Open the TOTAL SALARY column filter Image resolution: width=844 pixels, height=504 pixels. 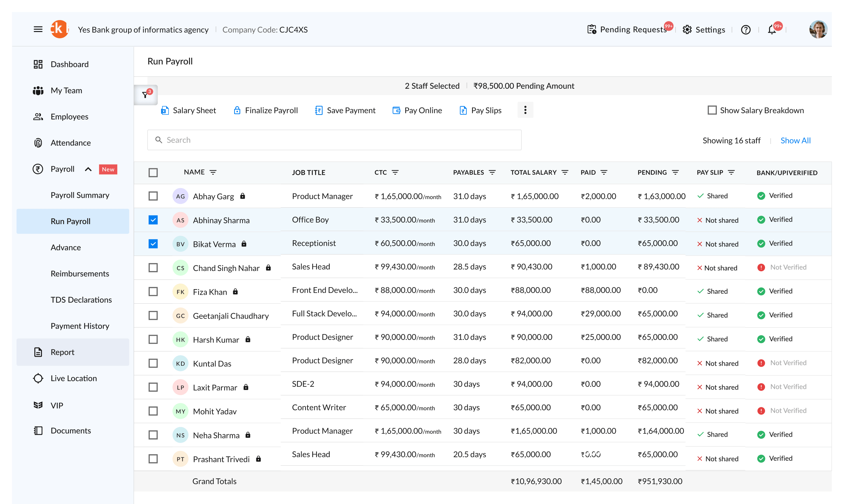click(x=565, y=173)
